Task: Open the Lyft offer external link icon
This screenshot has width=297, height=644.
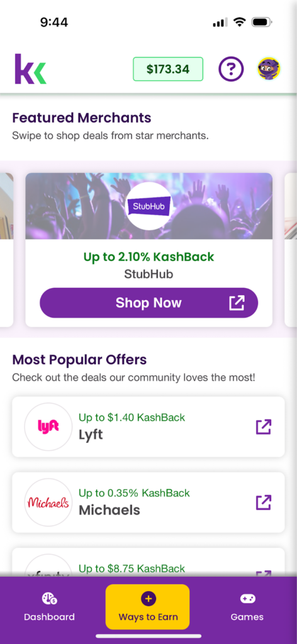Action: pyautogui.click(x=263, y=427)
